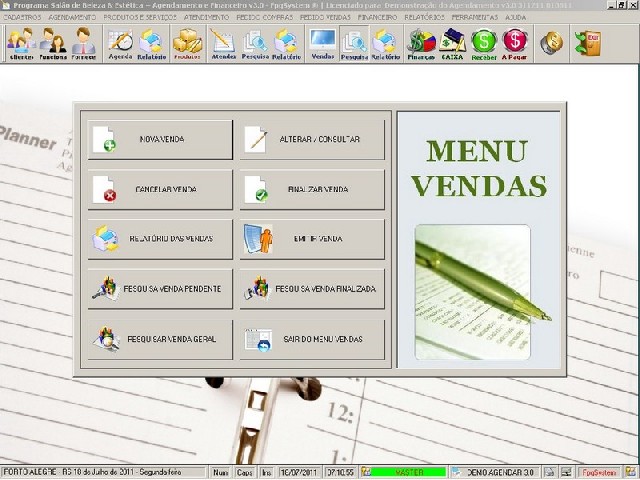Click the NOVA VENDA button

160,140
